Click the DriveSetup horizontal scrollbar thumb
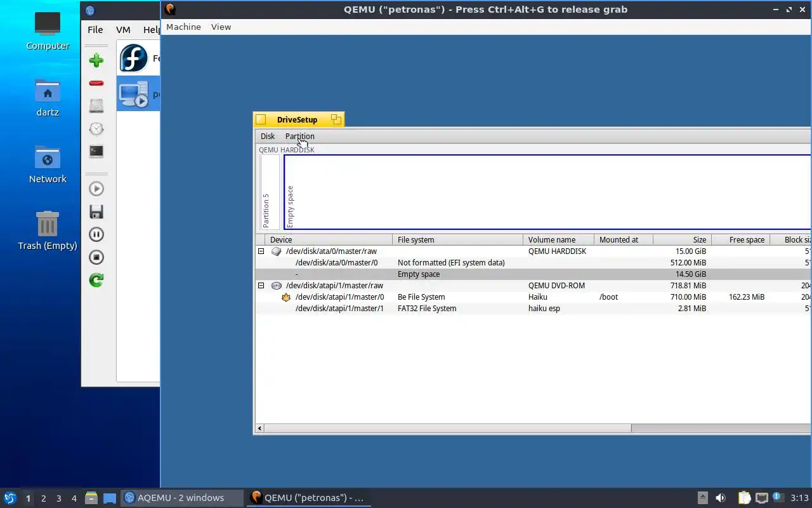The width and height of the screenshot is (812, 508). tap(447, 429)
